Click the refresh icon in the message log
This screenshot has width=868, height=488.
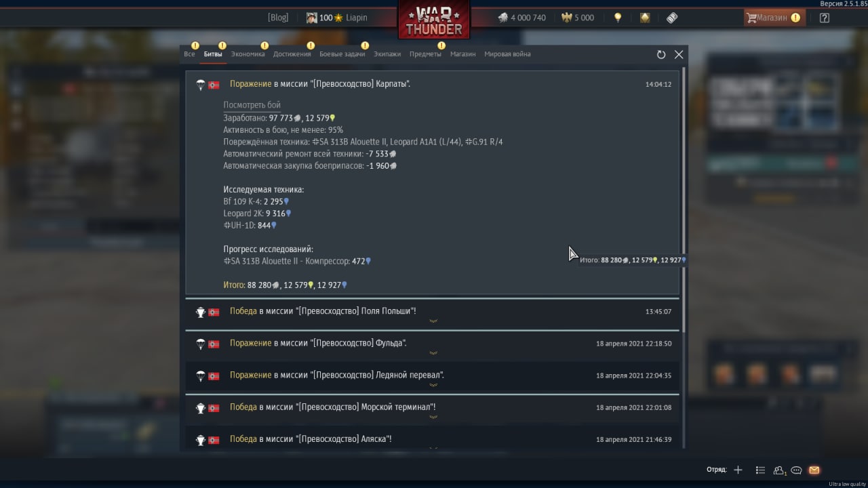pos(661,55)
